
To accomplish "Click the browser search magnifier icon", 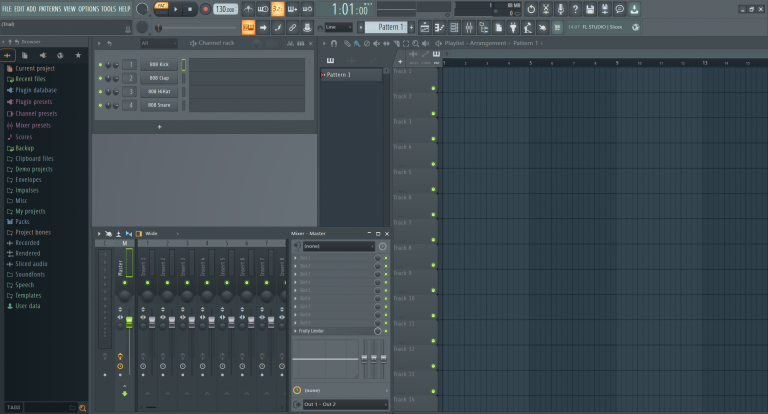I will click(x=82, y=408).
